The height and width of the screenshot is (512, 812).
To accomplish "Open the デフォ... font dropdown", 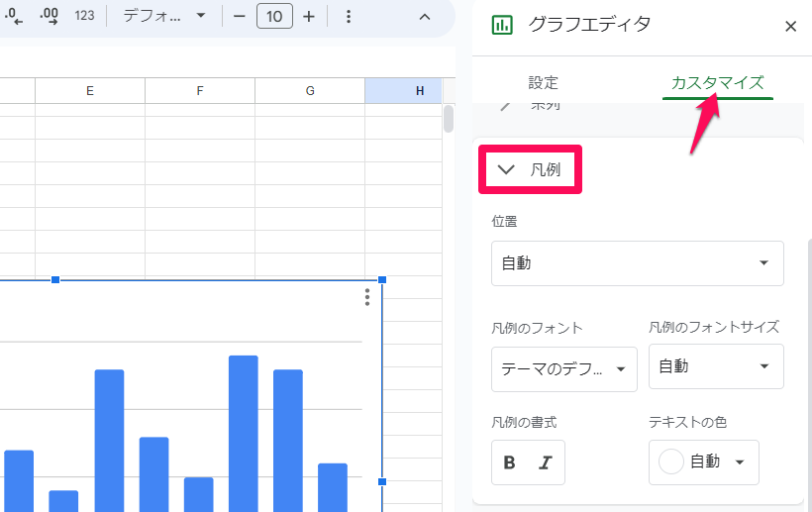I will click(164, 16).
